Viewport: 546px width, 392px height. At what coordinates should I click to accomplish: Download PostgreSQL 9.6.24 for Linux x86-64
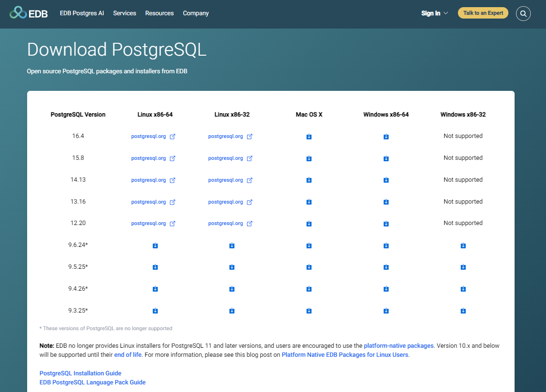click(x=155, y=245)
